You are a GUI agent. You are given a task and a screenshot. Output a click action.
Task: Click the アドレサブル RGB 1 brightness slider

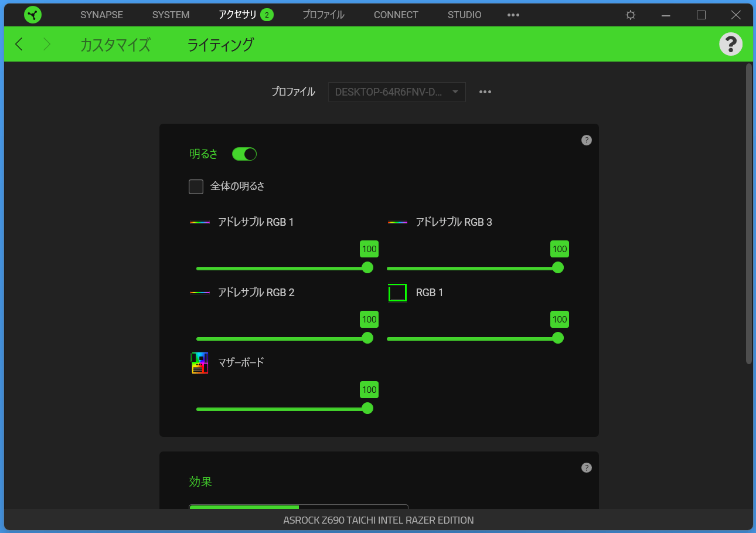[284, 268]
